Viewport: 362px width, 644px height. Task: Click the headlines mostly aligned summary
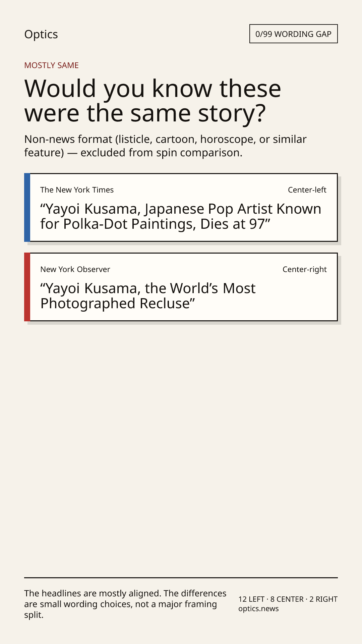tap(125, 604)
